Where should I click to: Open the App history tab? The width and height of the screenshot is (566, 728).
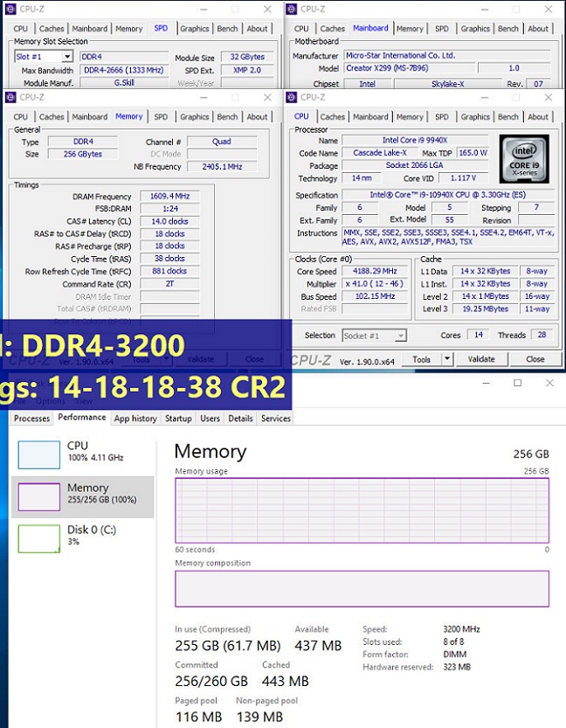point(135,419)
